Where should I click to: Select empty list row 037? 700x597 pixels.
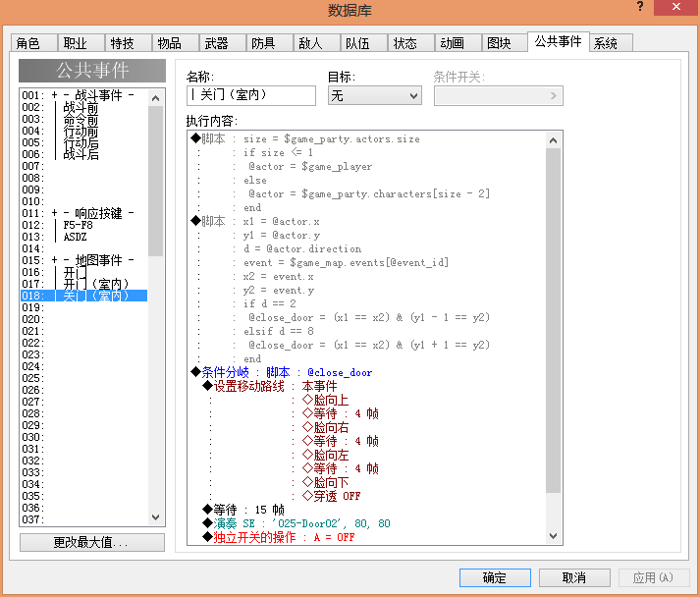[83, 519]
